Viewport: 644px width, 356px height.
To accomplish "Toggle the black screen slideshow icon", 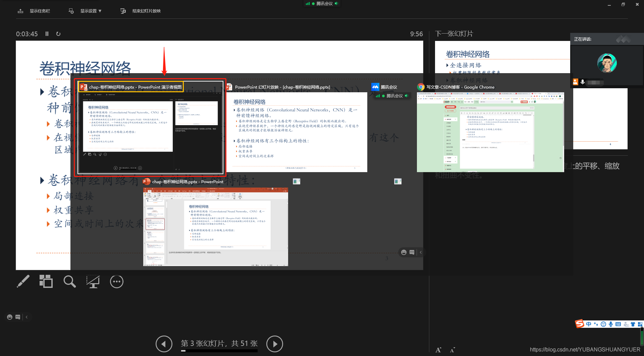I will [93, 282].
